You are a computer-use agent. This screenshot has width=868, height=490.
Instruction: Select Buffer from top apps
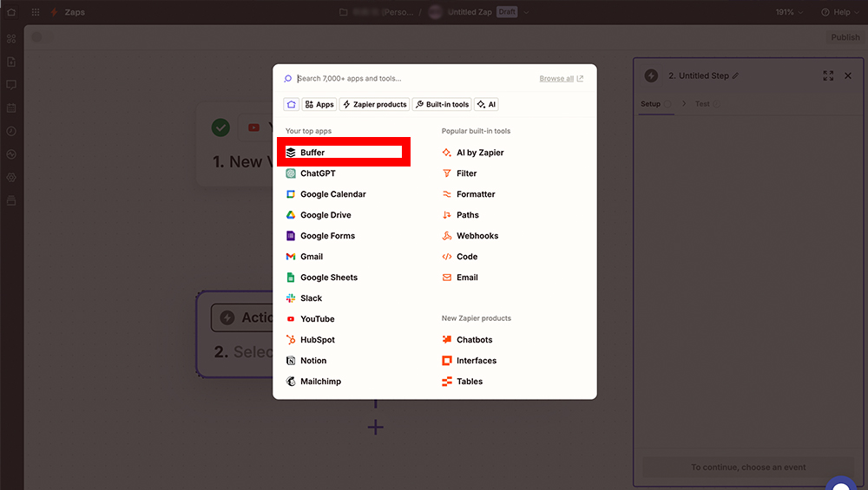(x=343, y=152)
